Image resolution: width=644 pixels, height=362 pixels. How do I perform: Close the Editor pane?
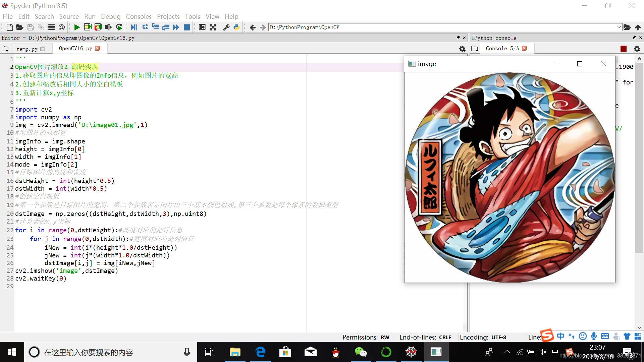(464, 38)
